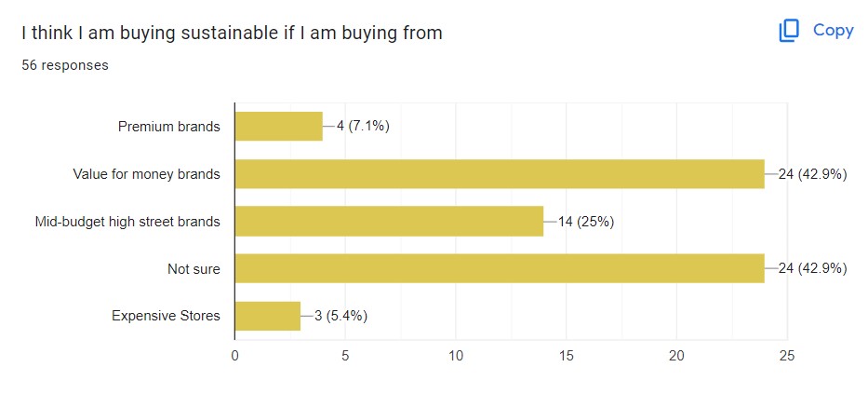The image size is (868, 394).
Task: Click the 25 x-axis tick label
Action: pos(787,355)
